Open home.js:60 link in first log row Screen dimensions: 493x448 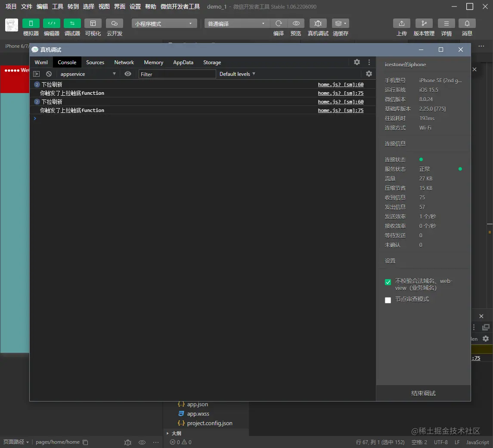coord(341,84)
